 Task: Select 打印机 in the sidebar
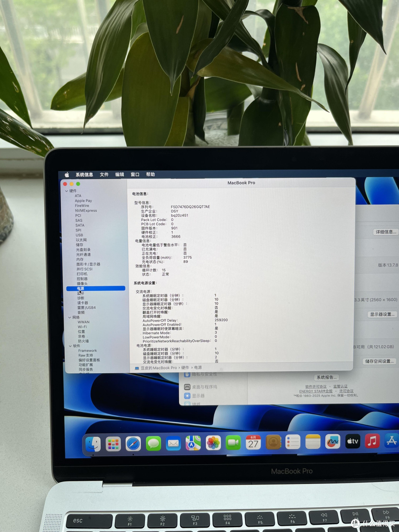pos(82,274)
